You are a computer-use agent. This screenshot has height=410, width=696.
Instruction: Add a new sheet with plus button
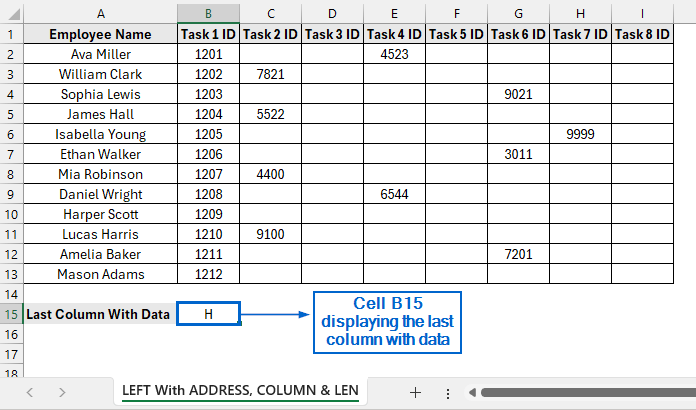(415, 392)
